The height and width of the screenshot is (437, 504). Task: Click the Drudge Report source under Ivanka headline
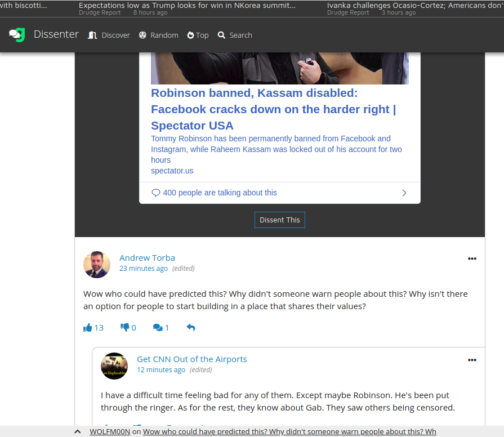(348, 12)
